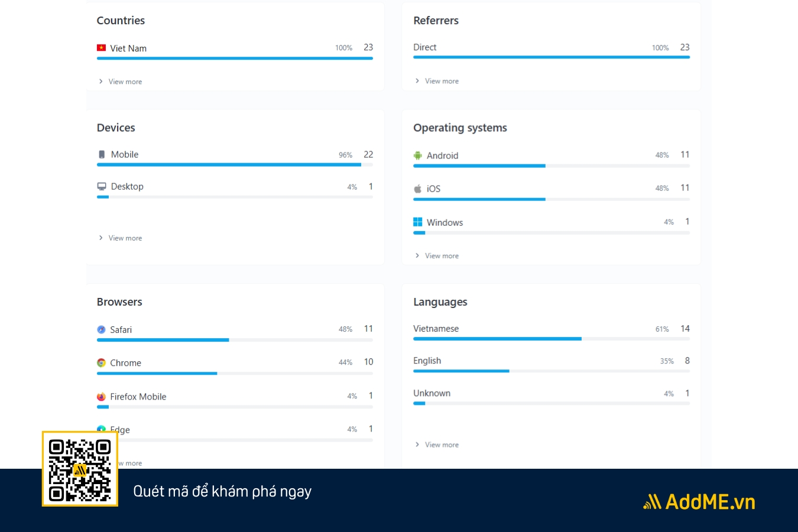Viewport: 798px width, 532px height.
Task: Click the count 22 for Mobile
Action: [x=368, y=154]
